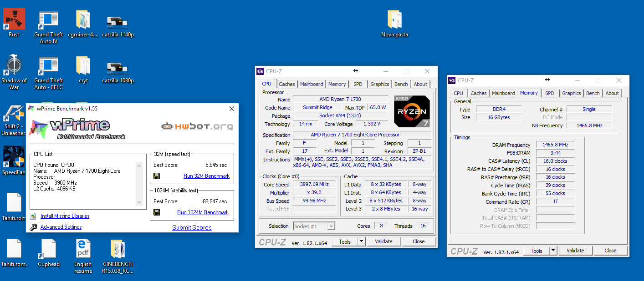
Task: Run the 1024M Benchmark in wPrime
Action: pyautogui.click(x=203, y=212)
